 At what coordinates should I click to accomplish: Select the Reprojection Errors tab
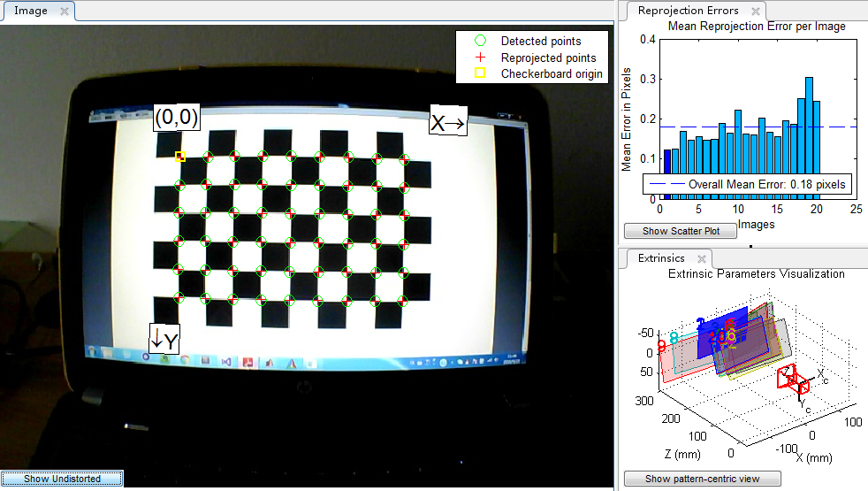688,11
